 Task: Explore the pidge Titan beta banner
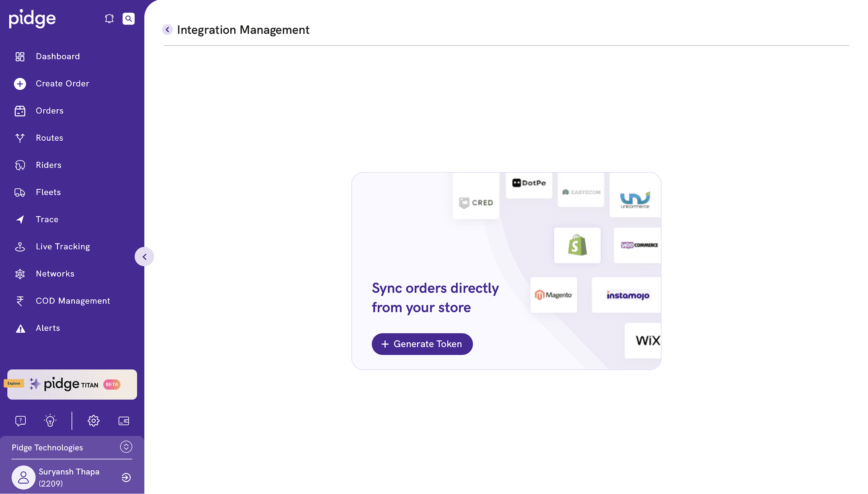tap(72, 384)
